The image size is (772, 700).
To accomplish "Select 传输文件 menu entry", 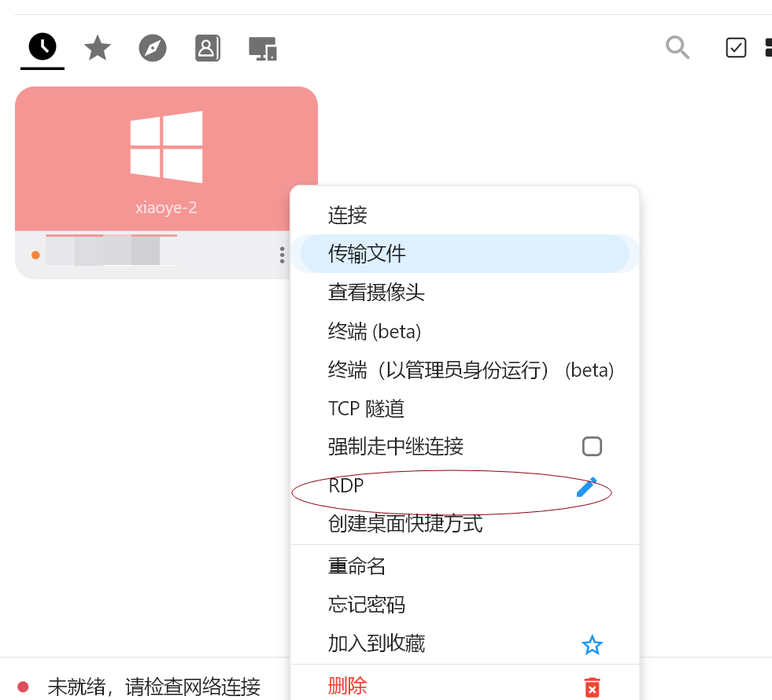I will tap(465, 254).
